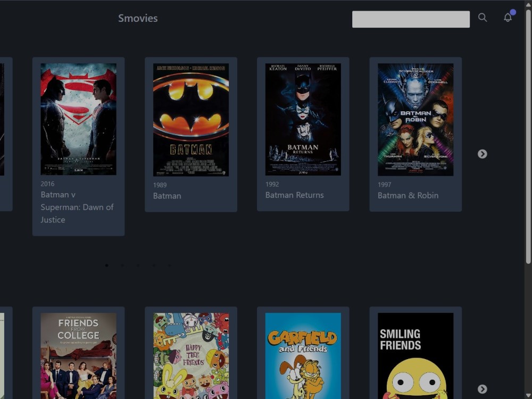Open the Batman Returns poster

coord(303,119)
